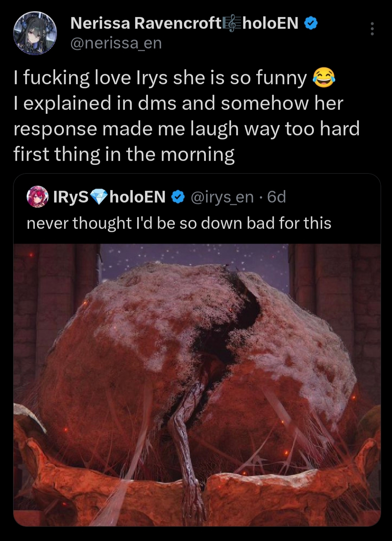392x541 pixels.
Task: Open IRyS's small profile avatar
Action: (38, 196)
